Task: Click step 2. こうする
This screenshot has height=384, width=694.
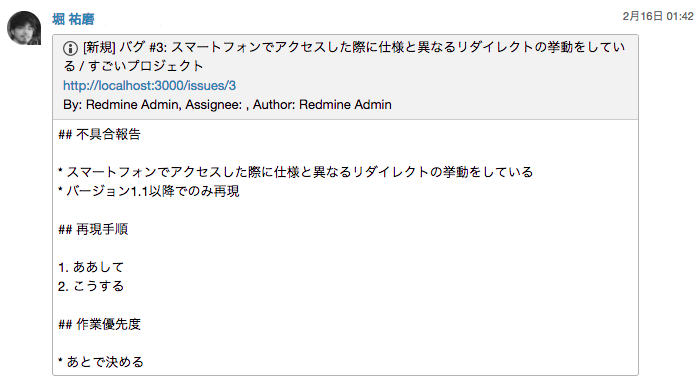Action: 91,286
